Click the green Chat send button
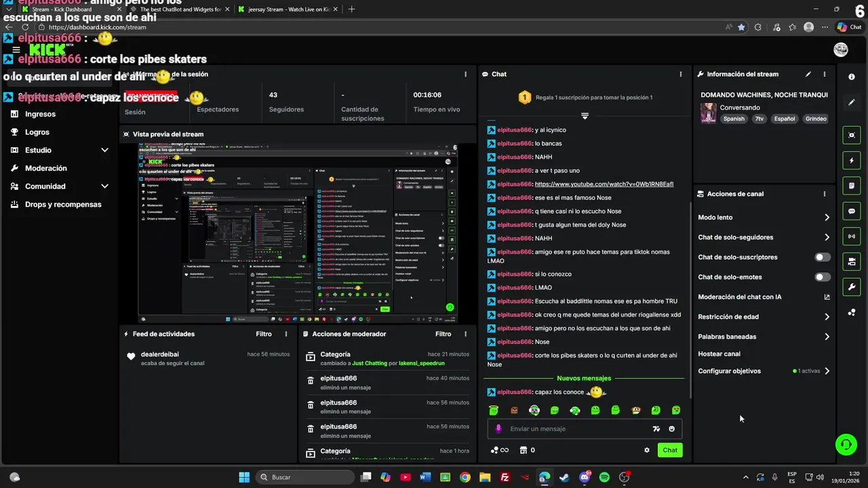 [x=670, y=450]
